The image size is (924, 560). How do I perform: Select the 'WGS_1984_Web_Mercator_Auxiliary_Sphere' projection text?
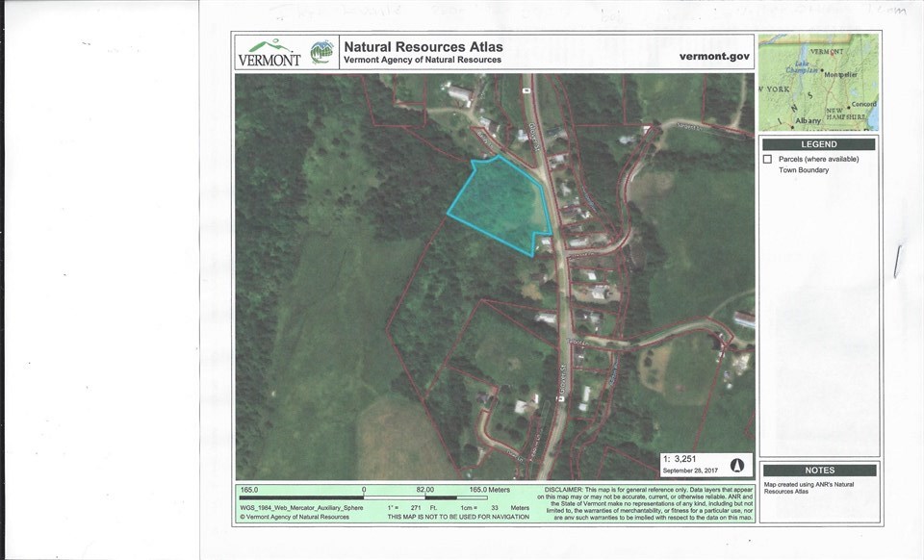[x=301, y=508]
